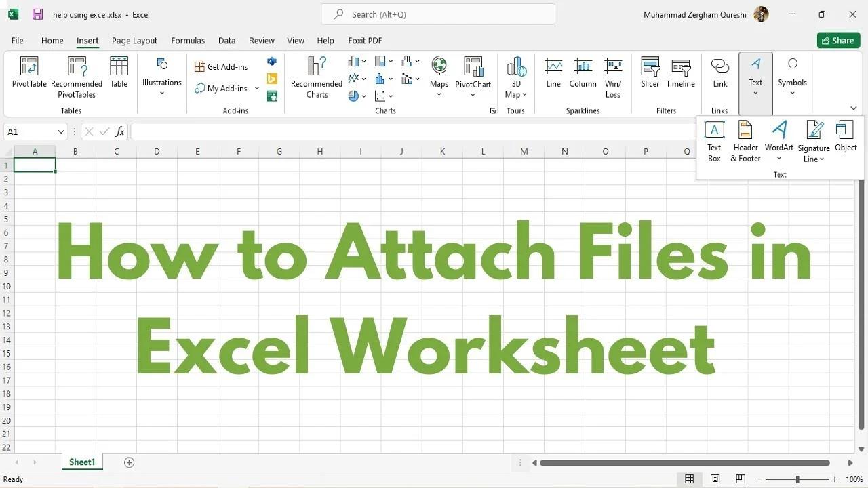This screenshot has width=868, height=488.
Task: Insert a Timeline filter
Action: click(x=680, y=73)
